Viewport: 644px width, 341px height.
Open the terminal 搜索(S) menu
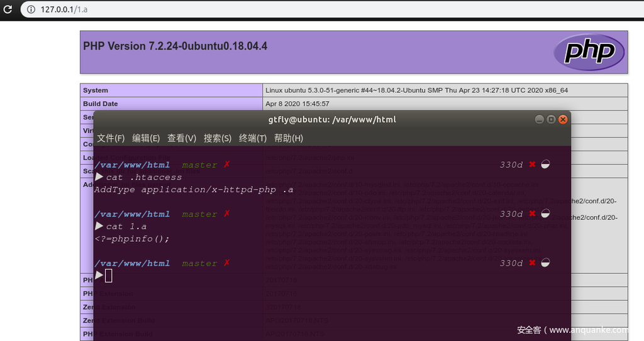[217, 138]
